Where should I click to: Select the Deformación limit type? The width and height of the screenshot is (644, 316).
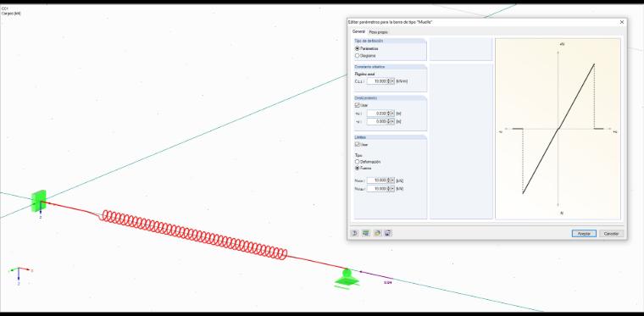click(358, 162)
